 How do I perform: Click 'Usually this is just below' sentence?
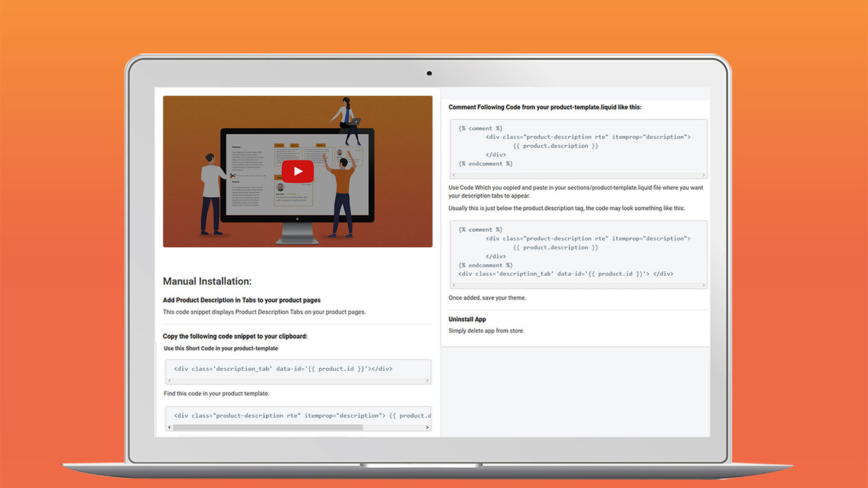tap(566, 208)
